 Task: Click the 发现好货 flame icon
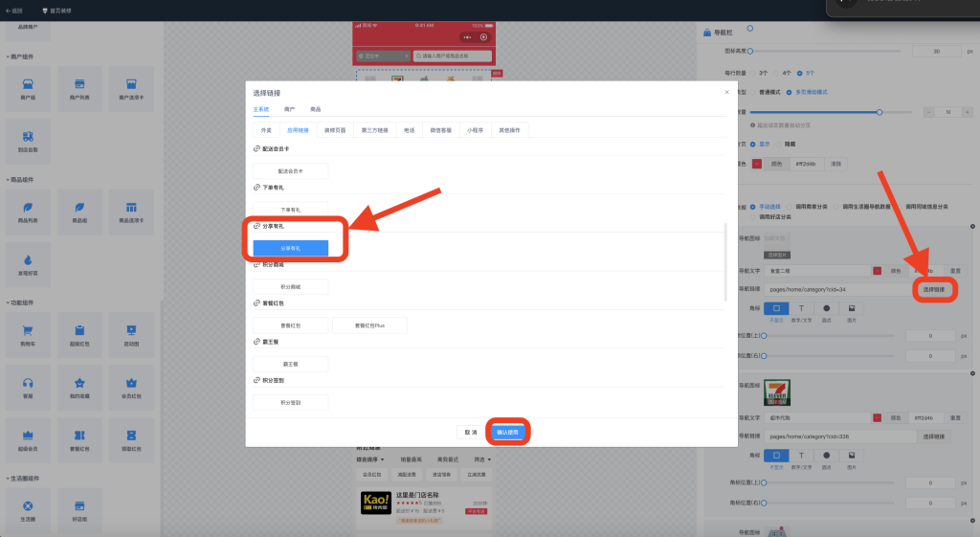28,260
